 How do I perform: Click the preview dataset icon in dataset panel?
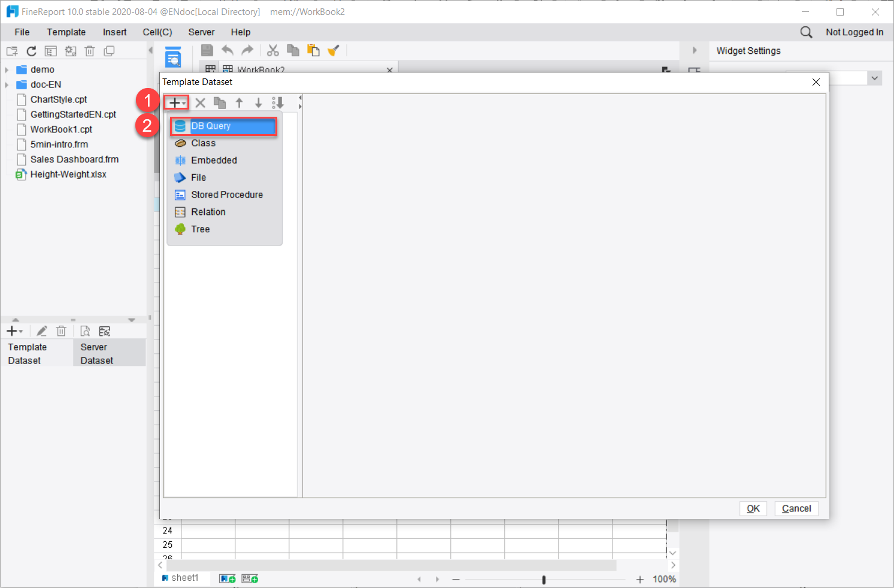(x=86, y=331)
